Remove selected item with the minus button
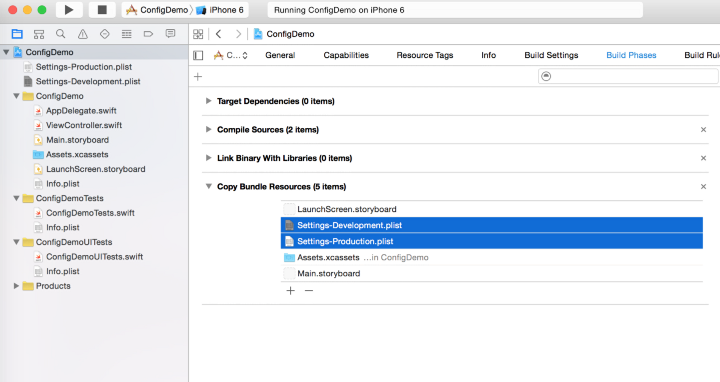The image size is (720, 382). [309, 291]
